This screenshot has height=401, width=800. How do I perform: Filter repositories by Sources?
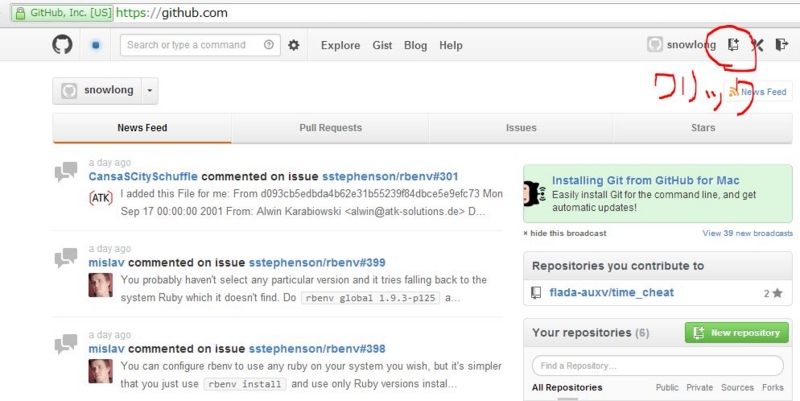(x=737, y=387)
